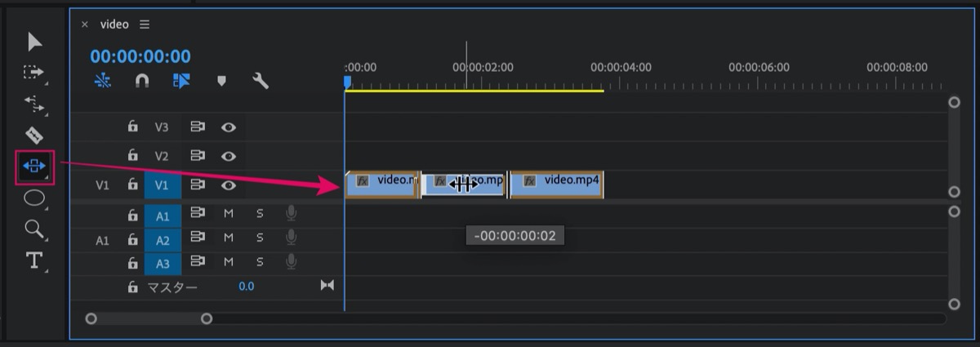
Task: Solo audio track A1
Action: point(260,214)
